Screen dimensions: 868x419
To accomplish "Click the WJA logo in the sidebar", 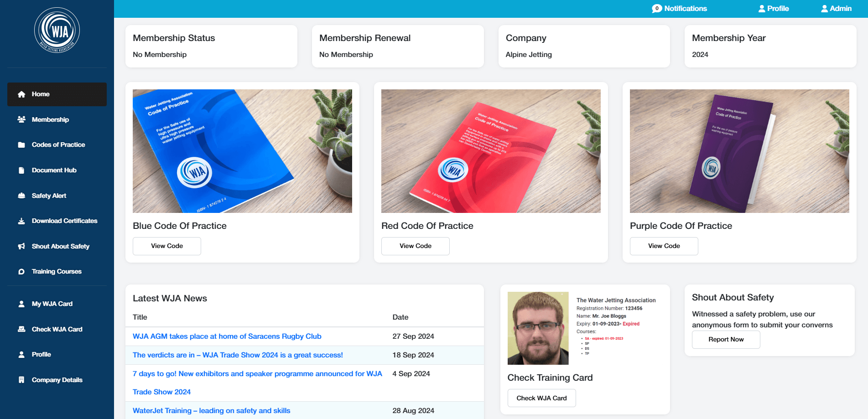I will 57,31.
